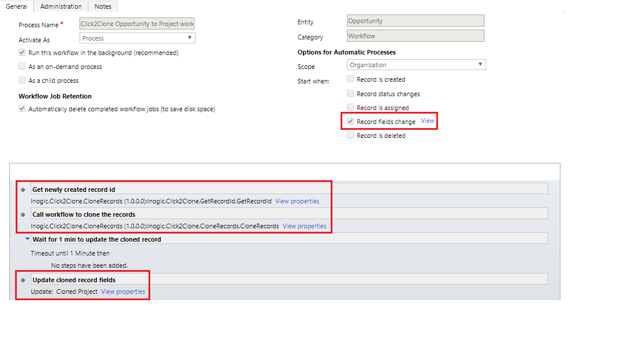Toggle the Record fields change checkbox
Image resolution: width=644 pixels, height=339 pixels.
[350, 121]
